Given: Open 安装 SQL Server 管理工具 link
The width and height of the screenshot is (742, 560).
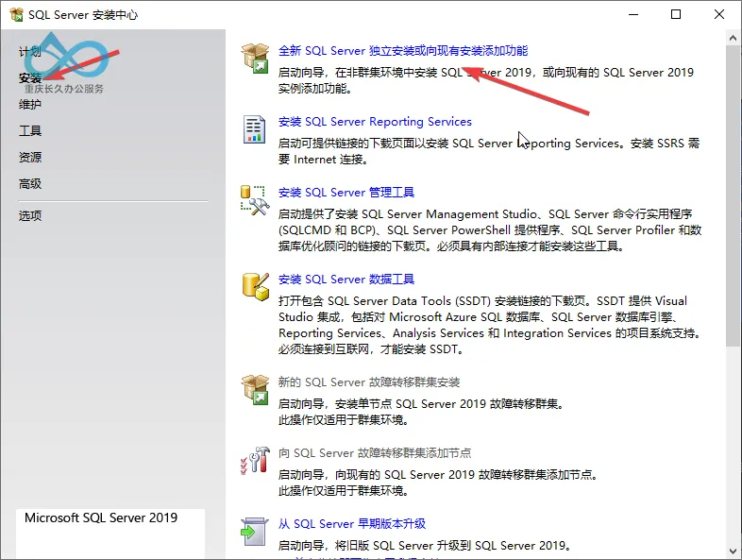Looking at the screenshot, I should pos(346,193).
